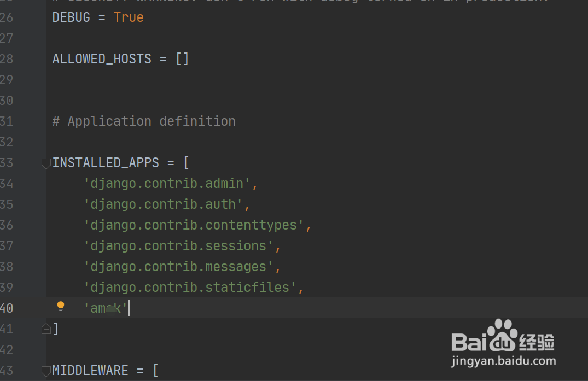The image size is (588, 381).
Task: Click the DEBUG setting name
Action: (x=71, y=17)
